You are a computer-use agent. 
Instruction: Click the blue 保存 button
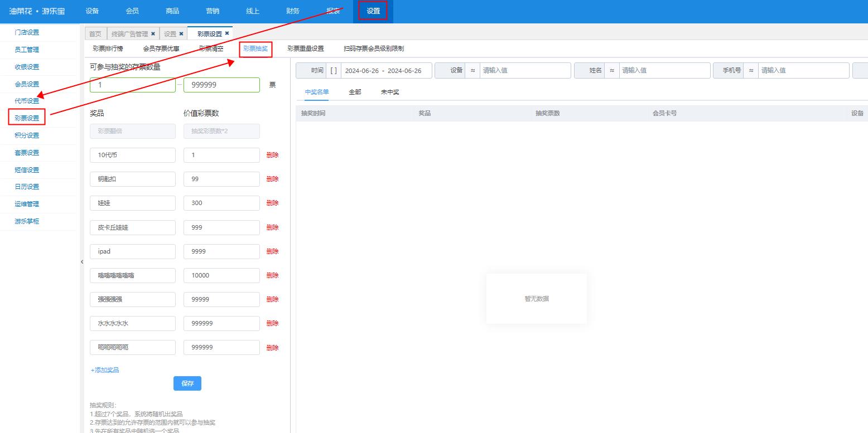(x=187, y=383)
